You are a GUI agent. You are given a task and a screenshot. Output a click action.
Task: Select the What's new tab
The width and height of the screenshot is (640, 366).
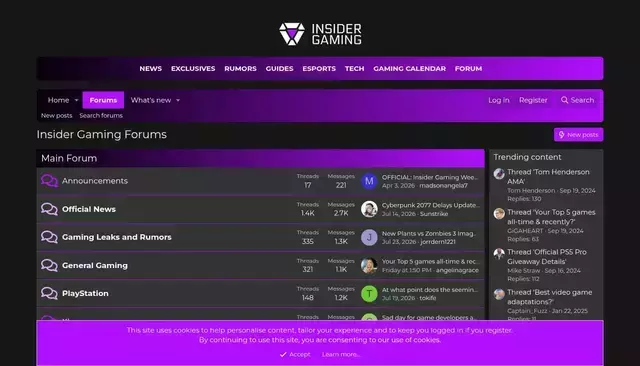[x=151, y=100]
